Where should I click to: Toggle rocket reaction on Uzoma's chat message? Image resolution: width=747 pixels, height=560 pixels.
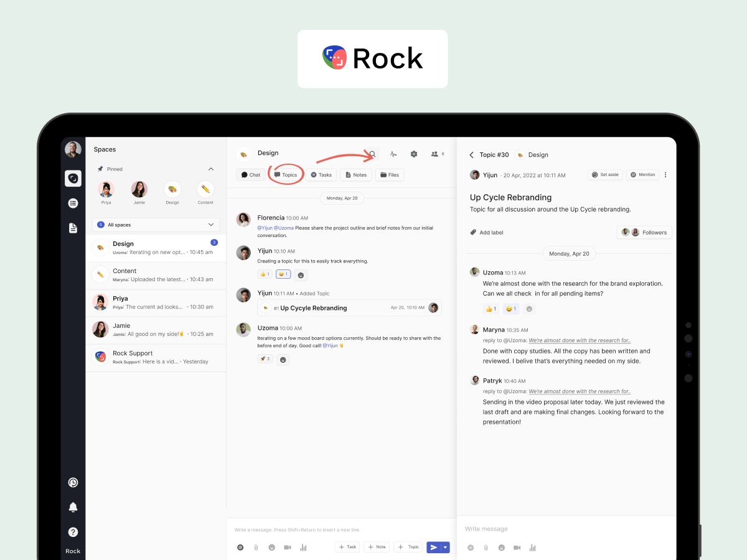(265, 359)
